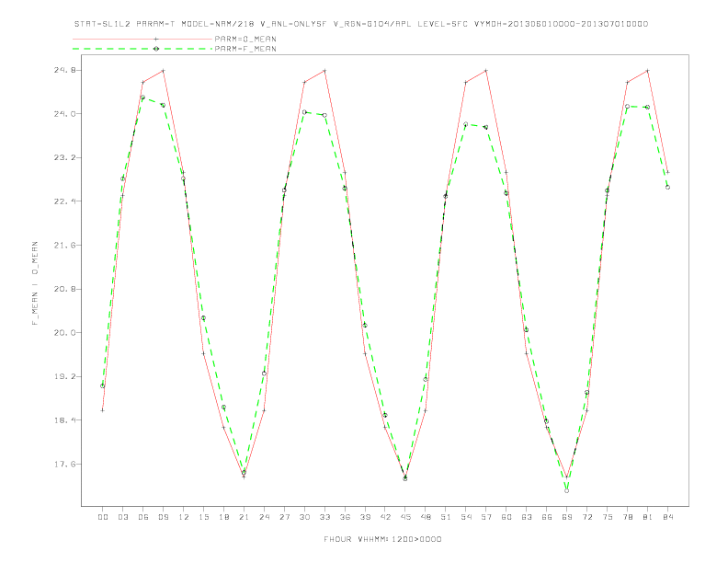Click x-axis hour label 54
The width and height of the screenshot is (728, 563).
466,517
